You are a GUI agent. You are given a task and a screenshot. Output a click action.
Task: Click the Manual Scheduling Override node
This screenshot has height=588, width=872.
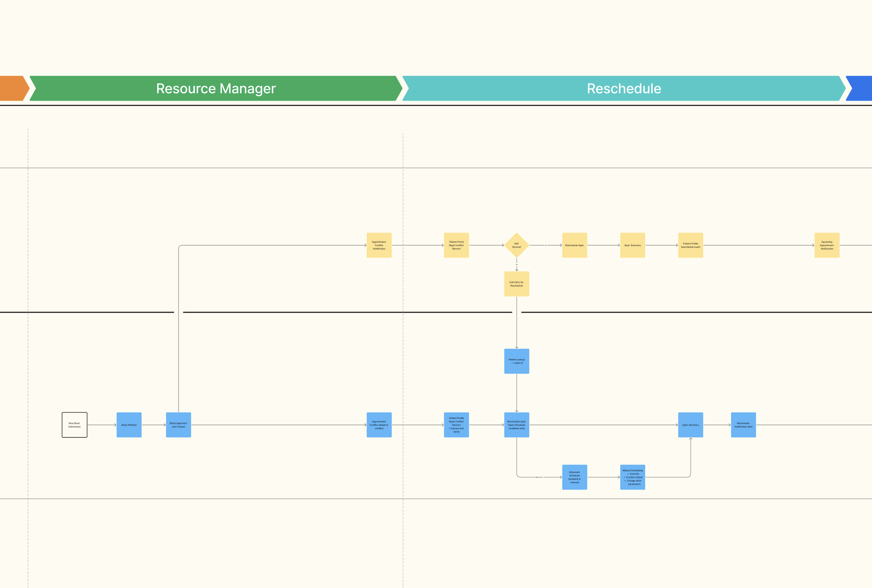pyautogui.click(x=633, y=477)
